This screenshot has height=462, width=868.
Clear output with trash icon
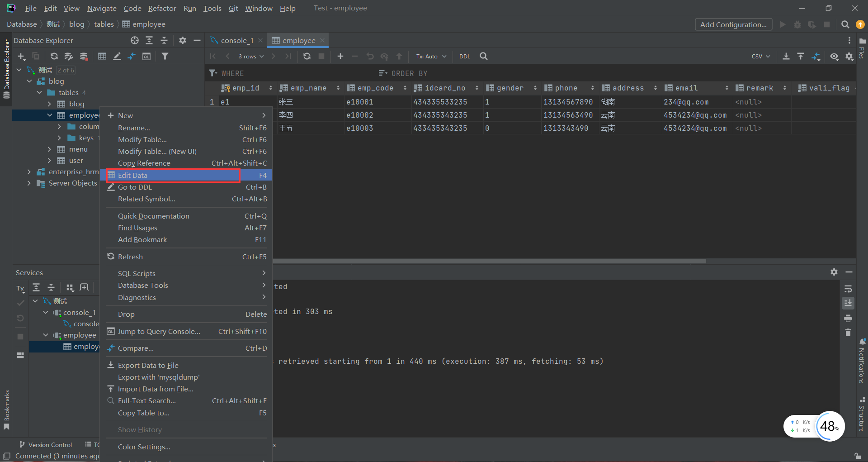point(848,333)
